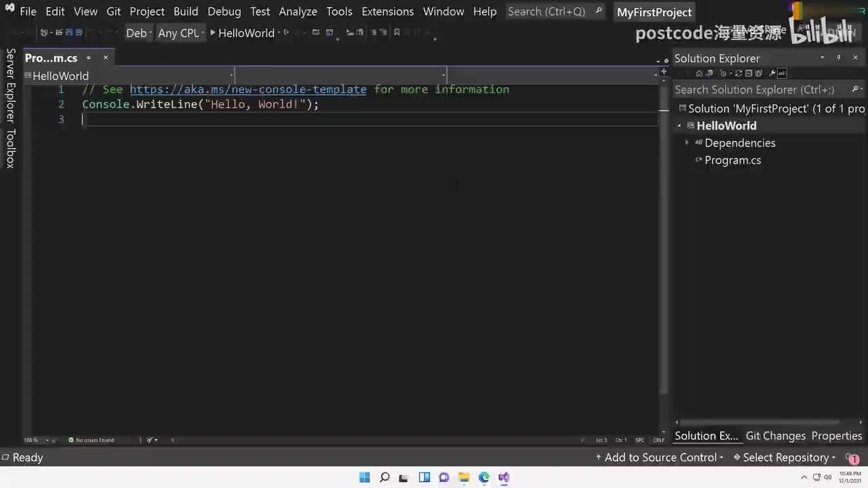Open the Server Explorer side tab

(x=10, y=85)
